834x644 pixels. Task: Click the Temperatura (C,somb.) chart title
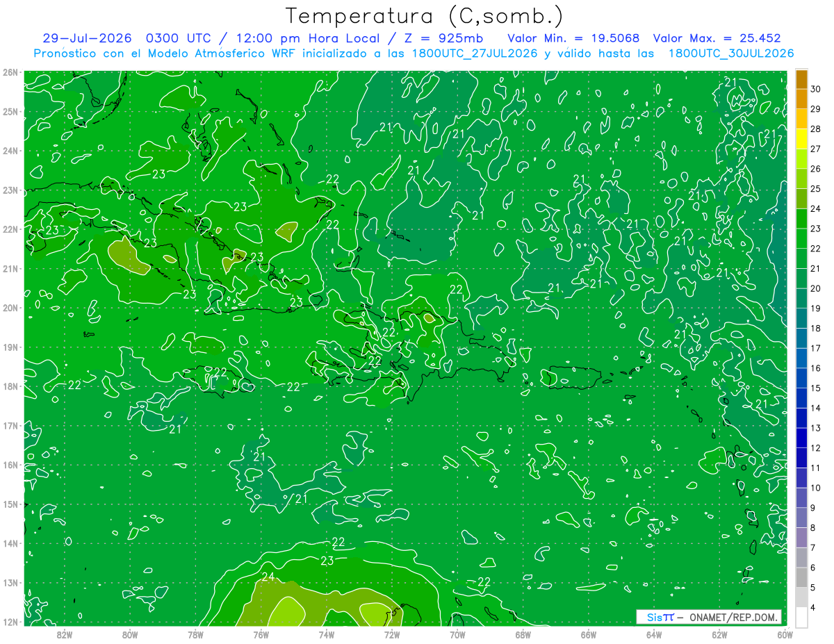point(425,16)
